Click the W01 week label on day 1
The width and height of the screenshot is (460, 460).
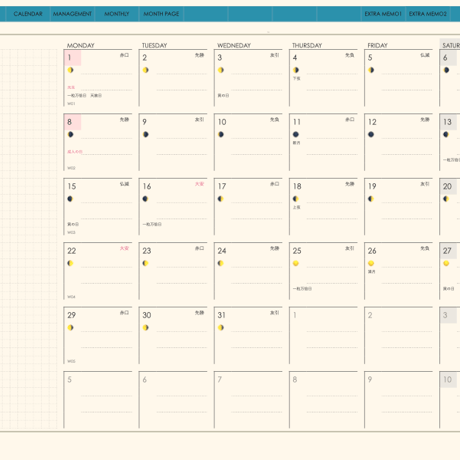[71, 104]
